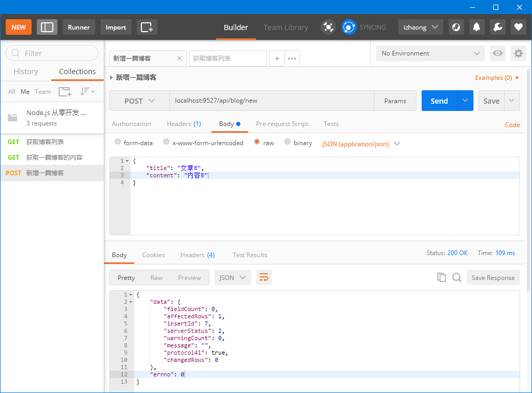
Task: Open the request Authorization tab
Action: pos(131,124)
